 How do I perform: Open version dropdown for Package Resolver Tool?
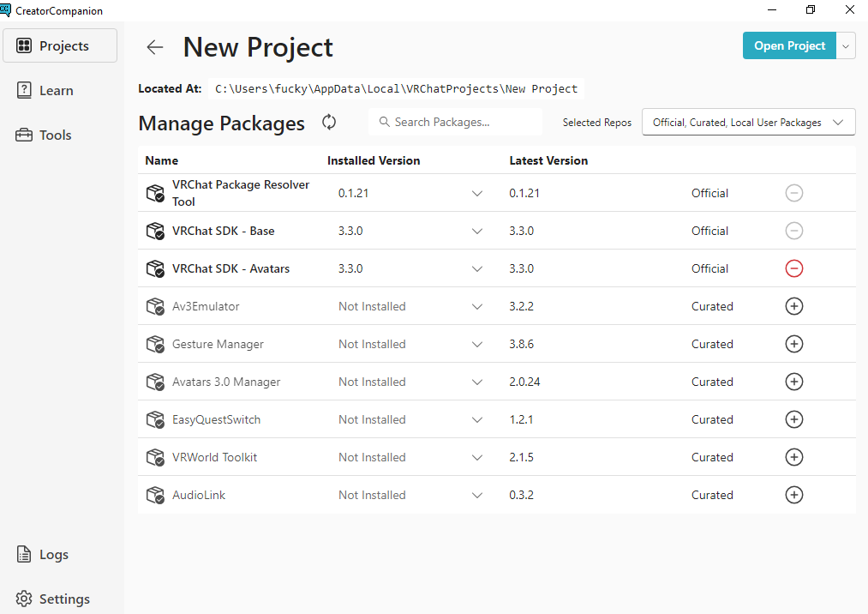click(x=476, y=194)
